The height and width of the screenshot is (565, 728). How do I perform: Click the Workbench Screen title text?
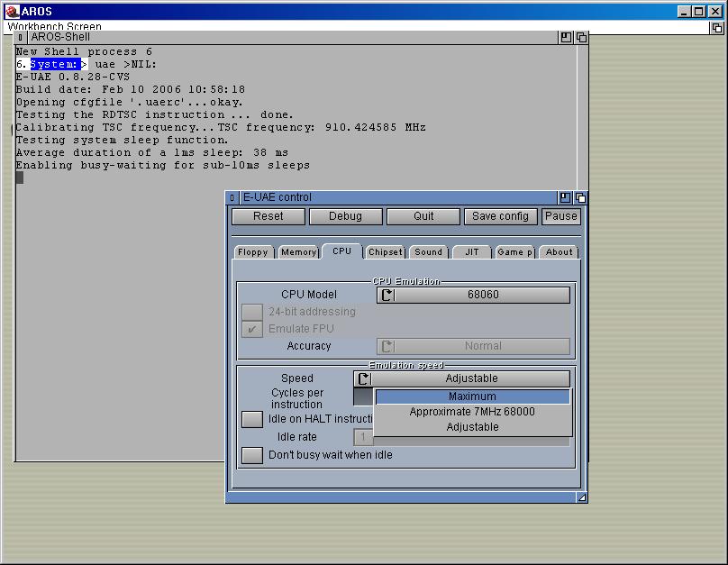click(54, 26)
